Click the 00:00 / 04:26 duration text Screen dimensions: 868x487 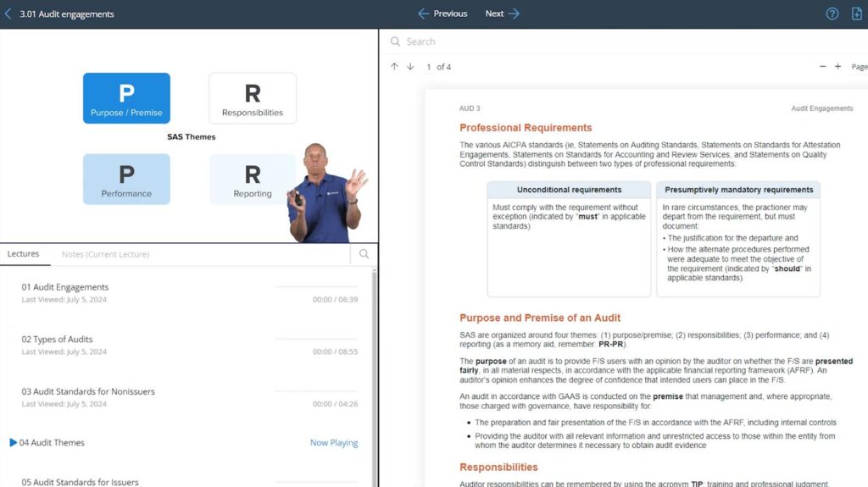(335, 404)
